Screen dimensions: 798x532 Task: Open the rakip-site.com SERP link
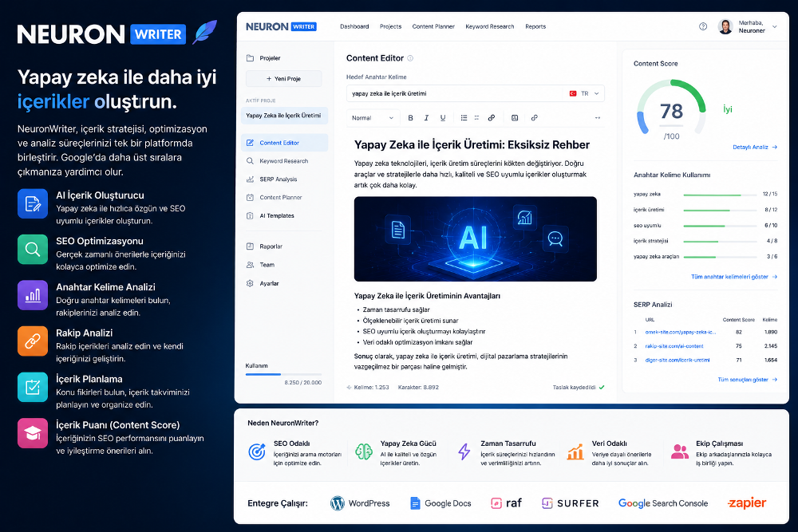pos(674,346)
